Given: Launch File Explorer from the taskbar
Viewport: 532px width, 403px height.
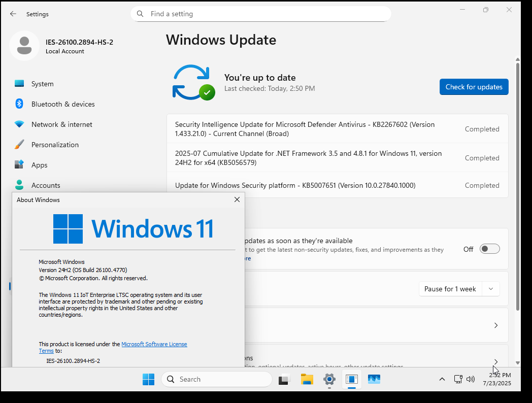Looking at the screenshot, I should point(307,379).
